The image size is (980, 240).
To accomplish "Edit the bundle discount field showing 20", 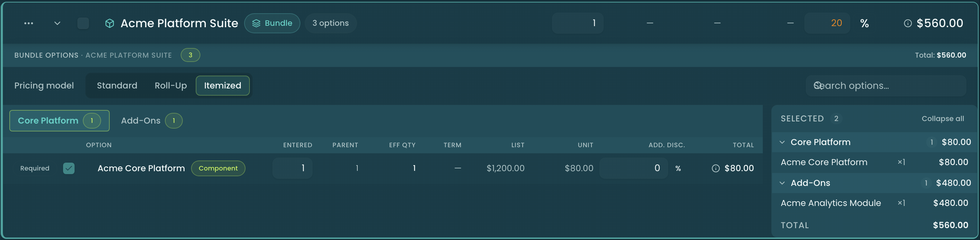I will [827, 23].
